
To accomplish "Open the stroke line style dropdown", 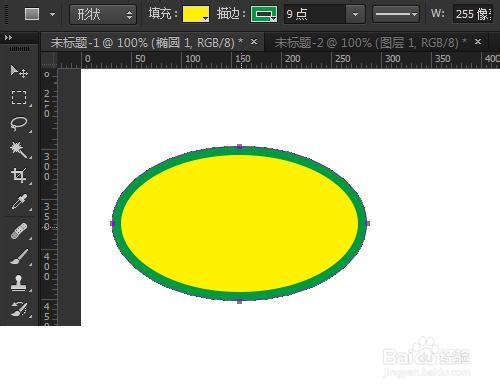I will pyautogui.click(x=396, y=14).
